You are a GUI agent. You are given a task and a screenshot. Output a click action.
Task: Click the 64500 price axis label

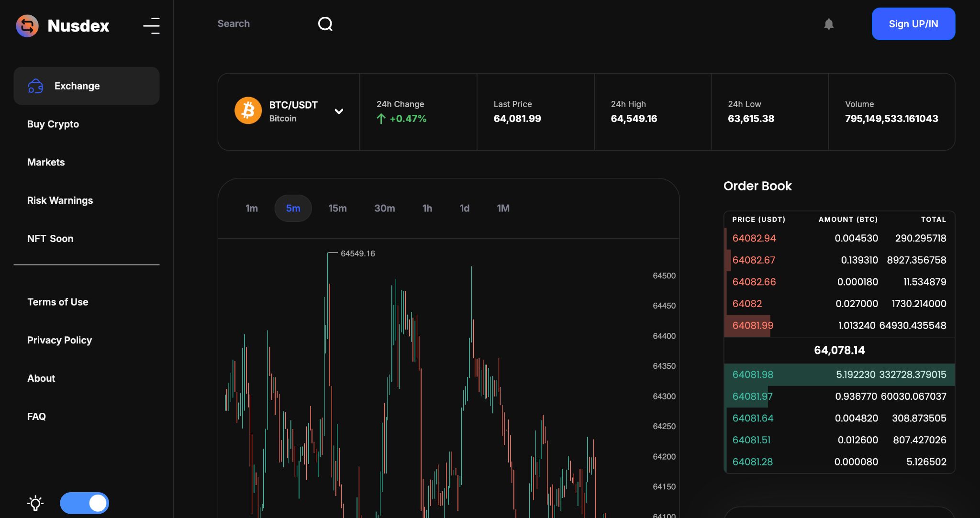point(664,276)
